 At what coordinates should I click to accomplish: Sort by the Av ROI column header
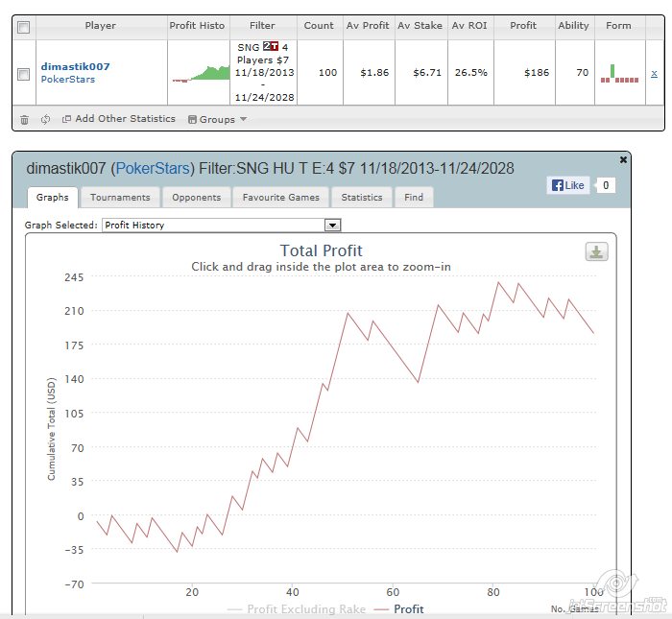[x=470, y=26]
